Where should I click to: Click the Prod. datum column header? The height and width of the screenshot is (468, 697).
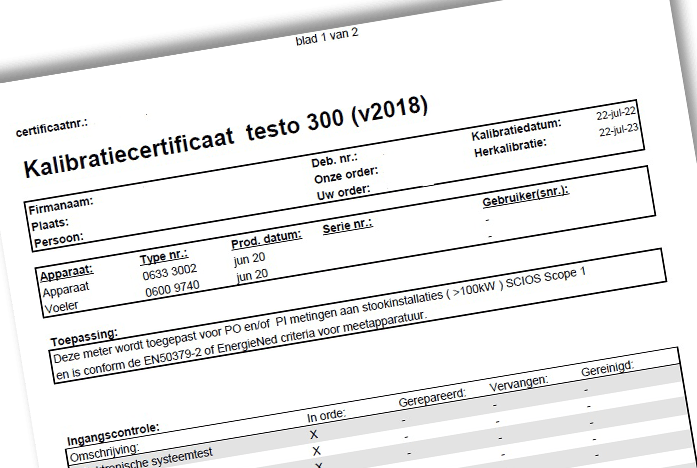[266, 240]
